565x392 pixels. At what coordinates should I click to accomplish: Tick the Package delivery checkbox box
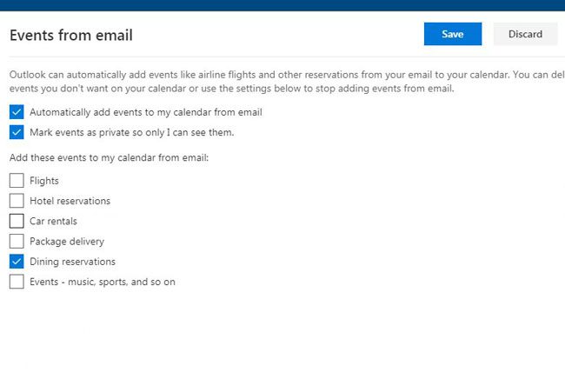(x=17, y=241)
